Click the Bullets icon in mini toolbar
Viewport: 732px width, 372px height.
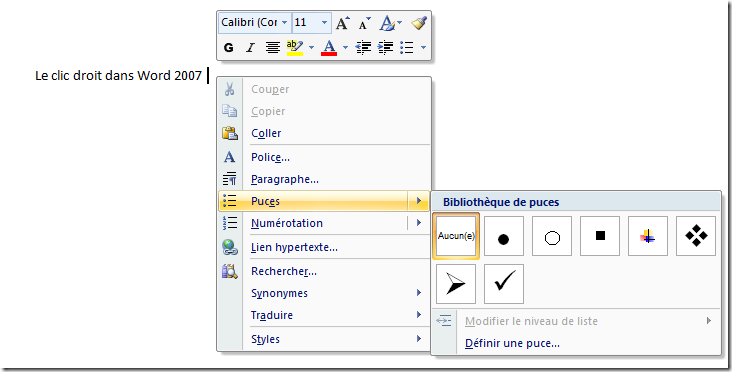pos(407,47)
